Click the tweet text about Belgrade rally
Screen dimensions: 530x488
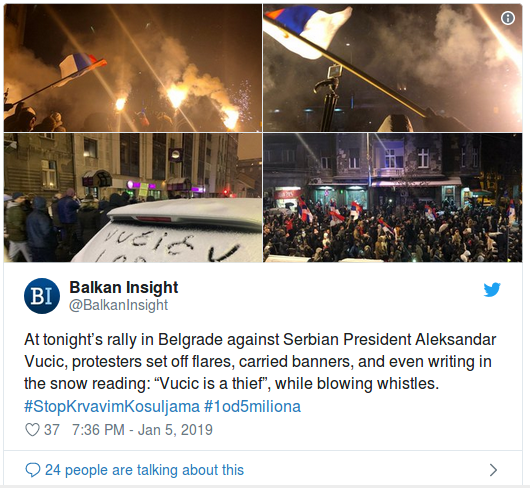pyautogui.click(x=260, y=362)
